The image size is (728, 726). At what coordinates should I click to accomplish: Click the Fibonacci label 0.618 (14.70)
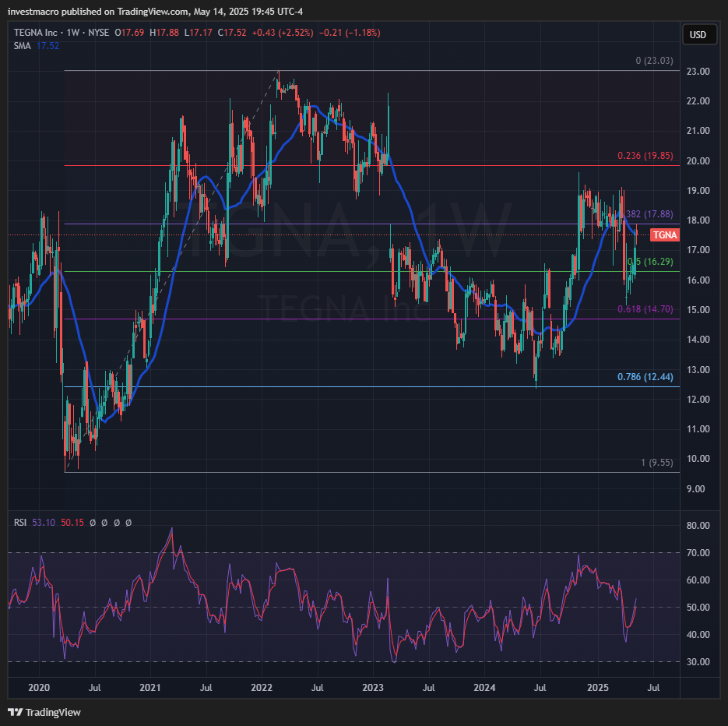click(x=645, y=309)
